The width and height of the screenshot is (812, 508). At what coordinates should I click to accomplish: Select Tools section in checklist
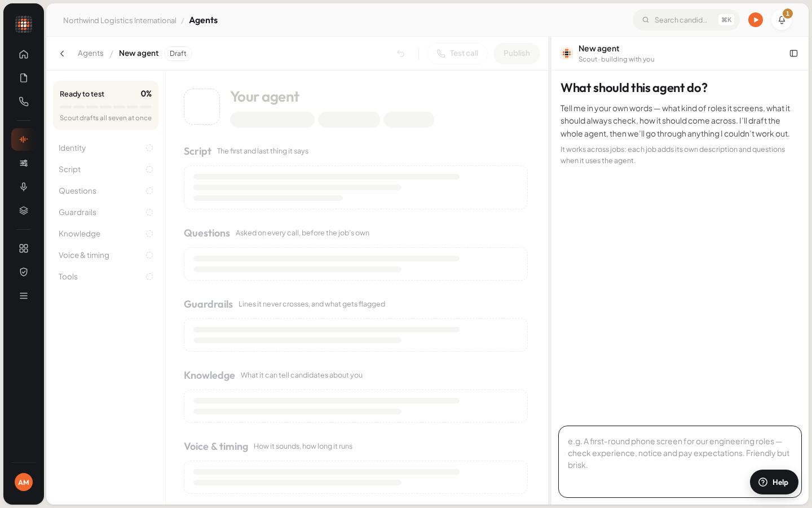pyautogui.click(x=105, y=277)
